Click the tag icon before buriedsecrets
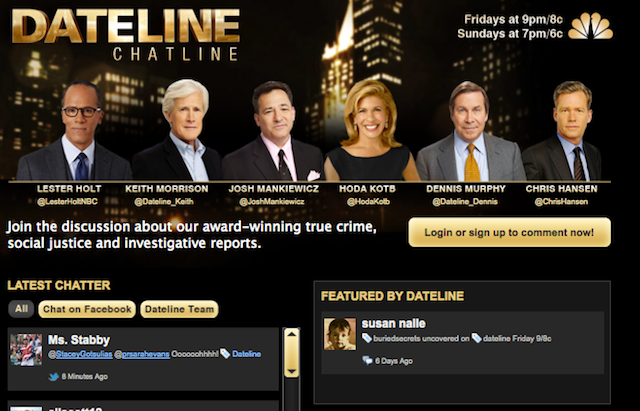Image resolution: width=640 pixels, height=411 pixels. coord(367,338)
